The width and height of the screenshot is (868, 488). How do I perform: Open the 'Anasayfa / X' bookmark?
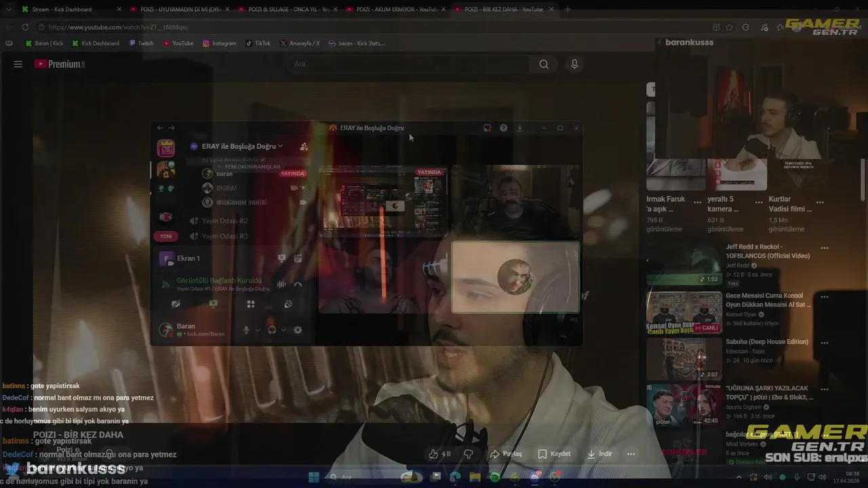point(300,43)
